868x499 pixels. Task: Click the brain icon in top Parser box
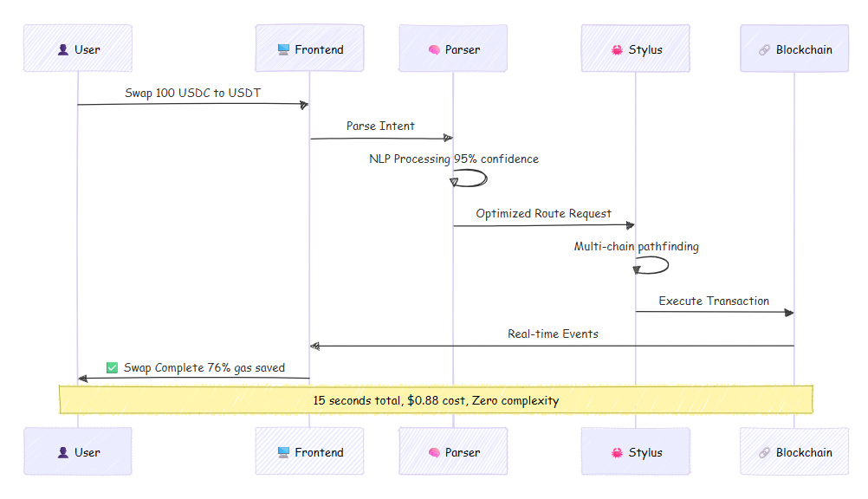[x=434, y=49]
